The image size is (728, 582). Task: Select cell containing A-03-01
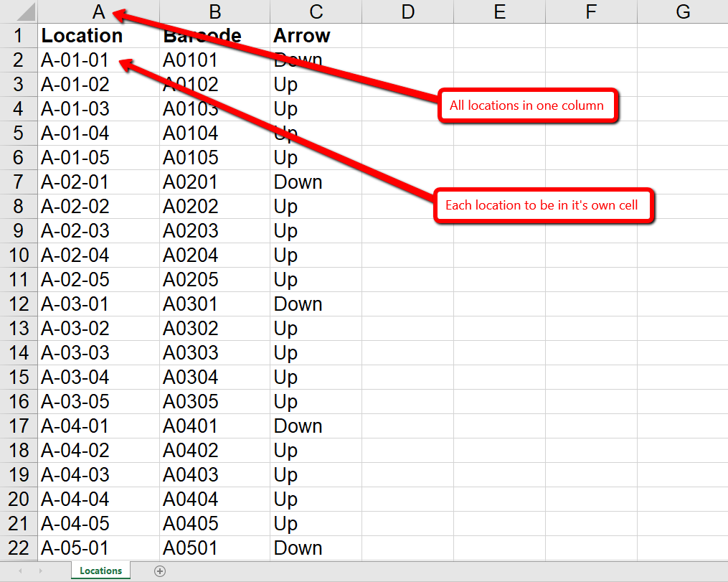click(98, 304)
